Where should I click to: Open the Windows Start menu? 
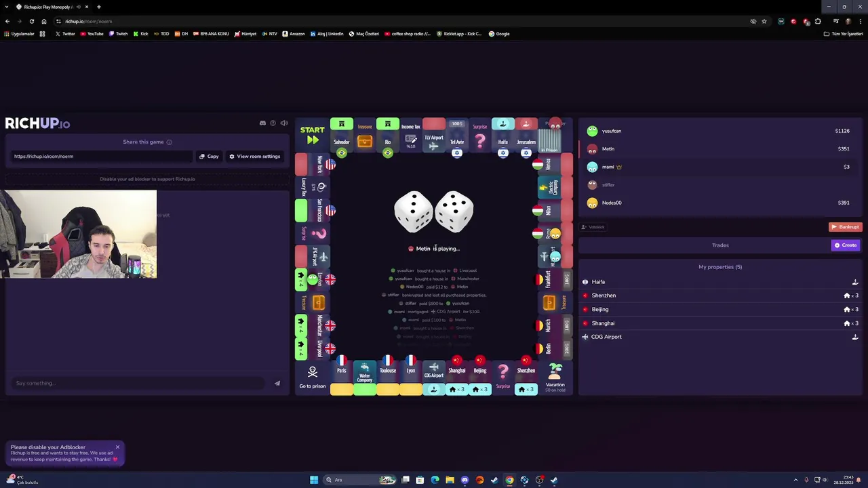click(x=314, y=480)
